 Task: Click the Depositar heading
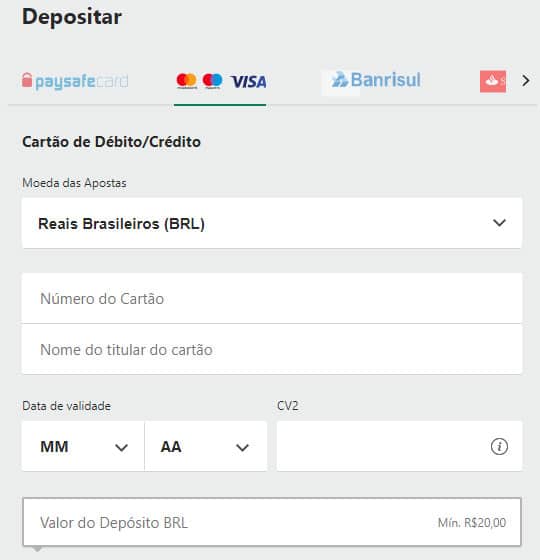tap(72, 17)
